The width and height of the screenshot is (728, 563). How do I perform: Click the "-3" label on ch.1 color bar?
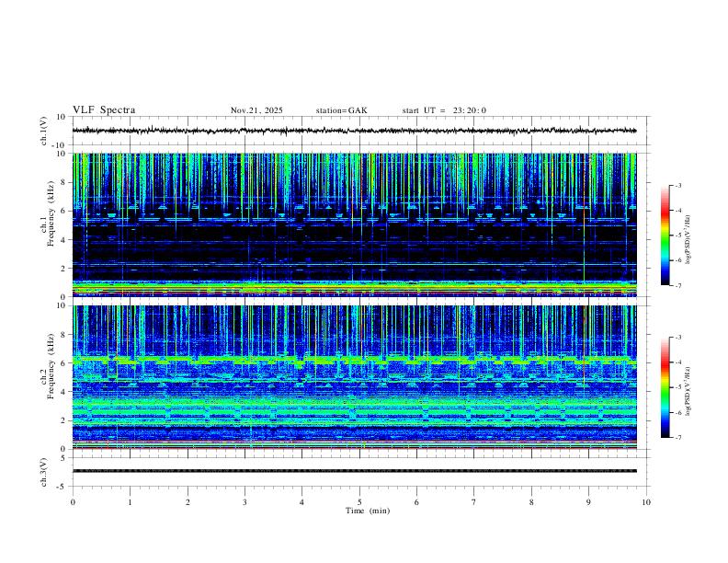(677, 185)
